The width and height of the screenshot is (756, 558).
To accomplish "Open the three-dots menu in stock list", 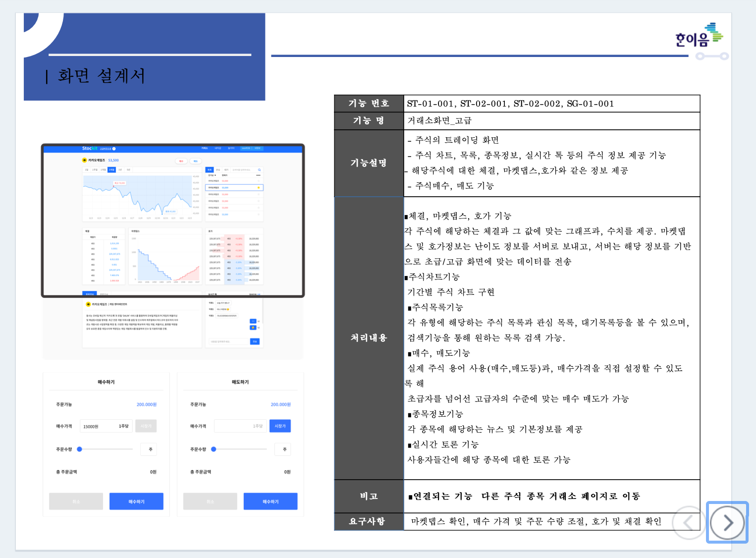I will 258,175.
